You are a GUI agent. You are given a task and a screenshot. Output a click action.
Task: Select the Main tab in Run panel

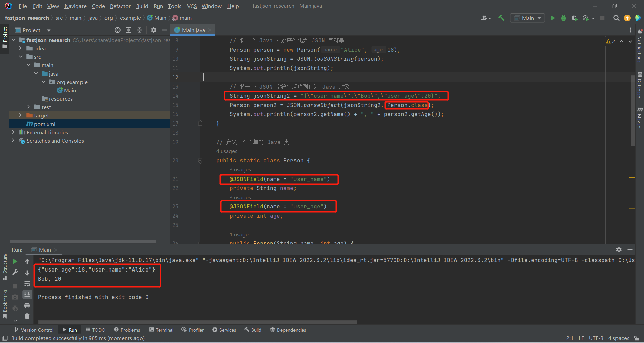pos(44,250)
